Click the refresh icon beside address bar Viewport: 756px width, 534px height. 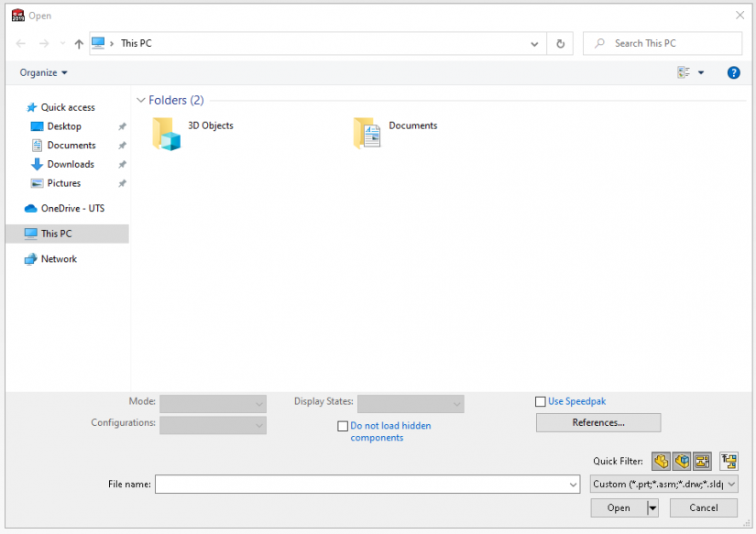pyautogui.click(x=560, y=44)
